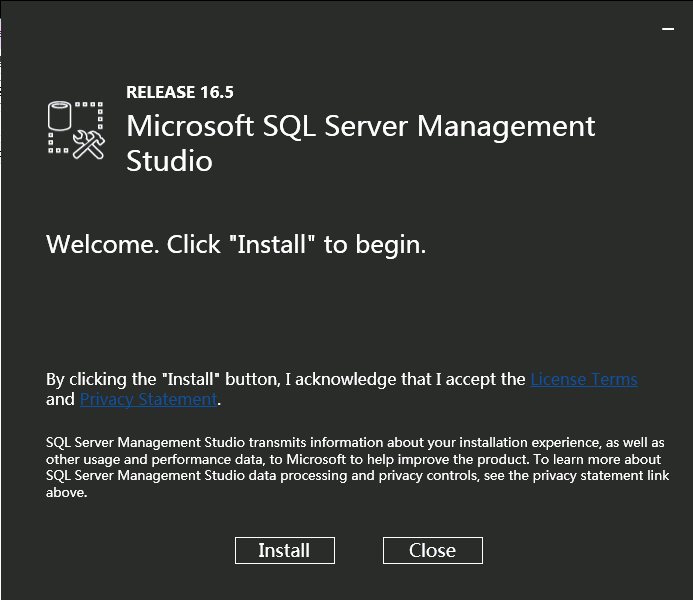Click the "and" text before Privacy Statement

pyautogui.click(x=61, y=399)
